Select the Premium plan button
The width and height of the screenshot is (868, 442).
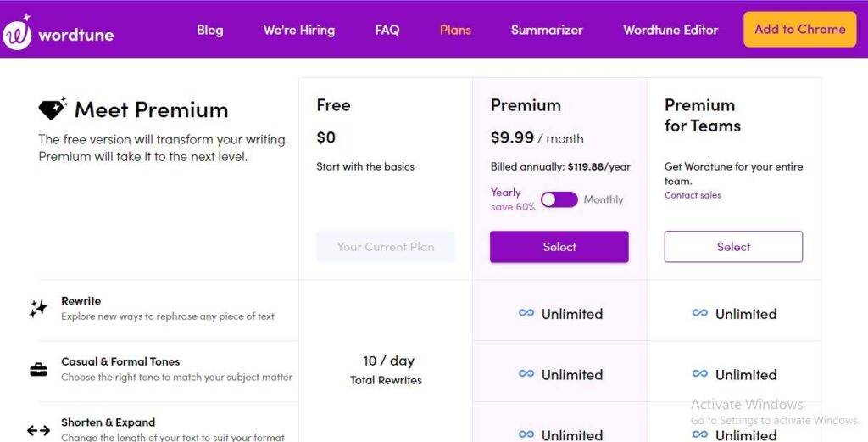[x=559, y=247]
